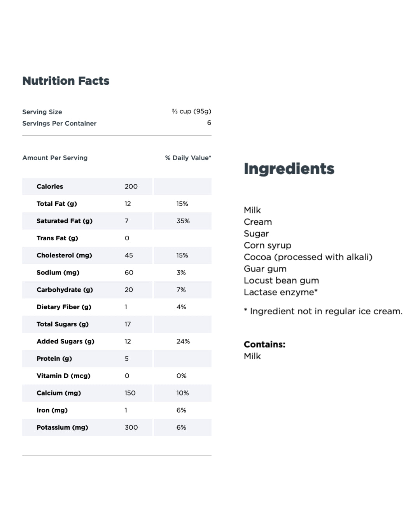The height and width of the screenshot is (525, 420).
Task: Select the ⅔ cup (95g) serving size
Action: 191,111
